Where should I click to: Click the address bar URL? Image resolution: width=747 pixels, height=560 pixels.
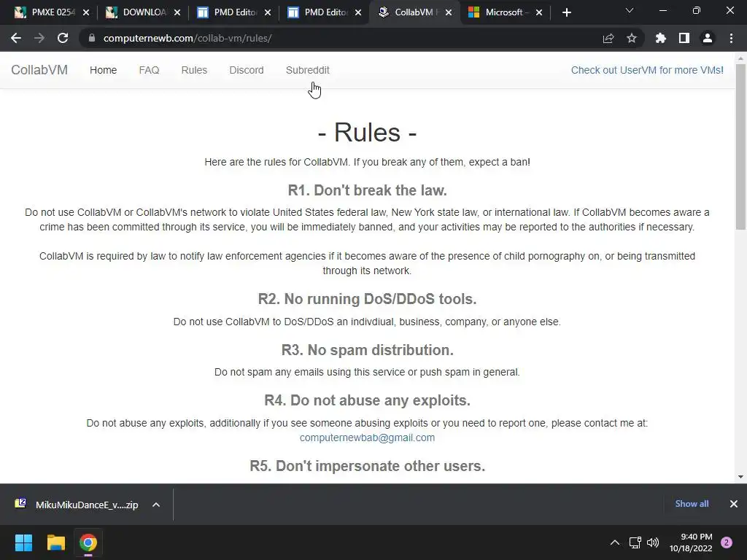(187, 38)
